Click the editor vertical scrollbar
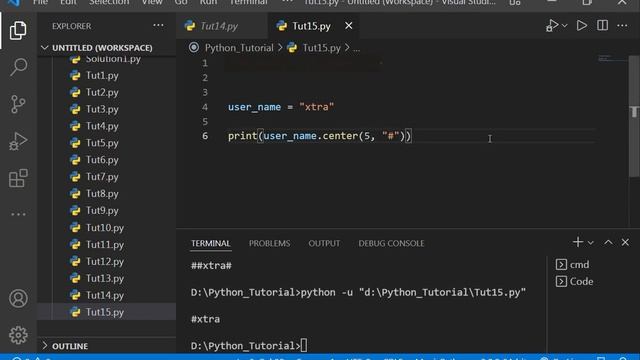The width and height of the screenshot is (640, 360). click(634, 116)
